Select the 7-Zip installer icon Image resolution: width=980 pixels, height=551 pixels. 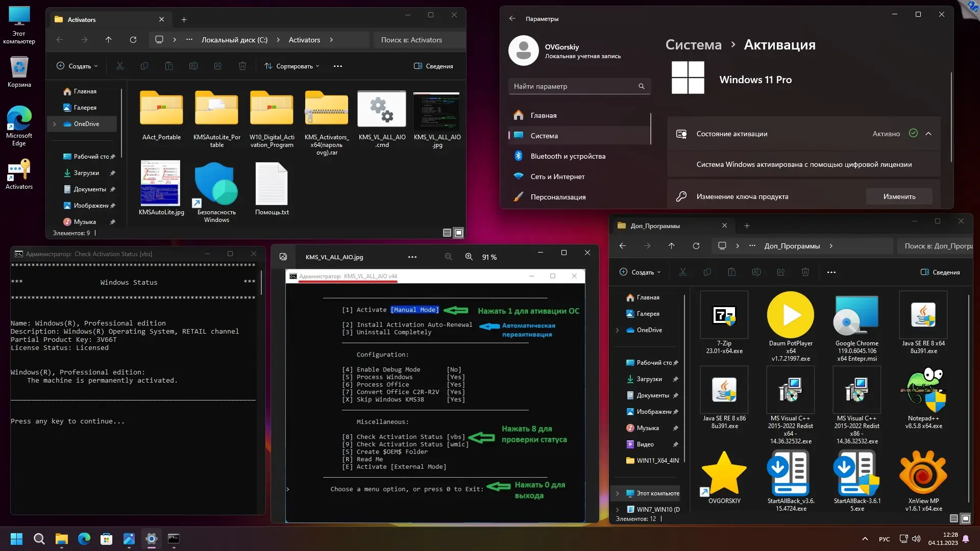coord(724,315)
